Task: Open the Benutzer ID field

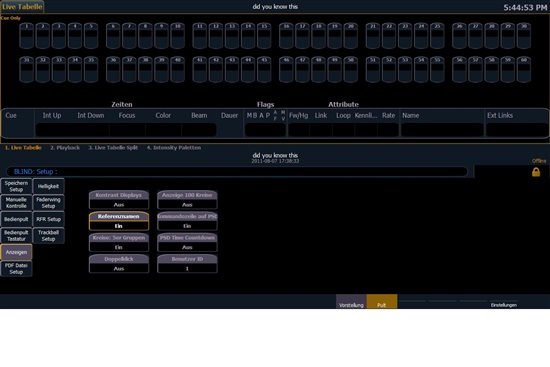Action: [187, 263]
